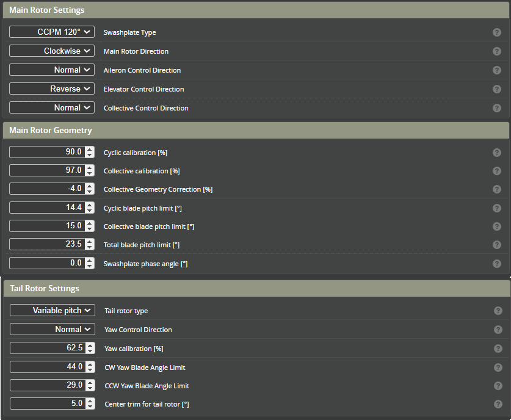This screenshot has width=511, height=420.
Task: Open the Swashplate Type dropdown
Action: pyautogui.click(x=52, y=32)
